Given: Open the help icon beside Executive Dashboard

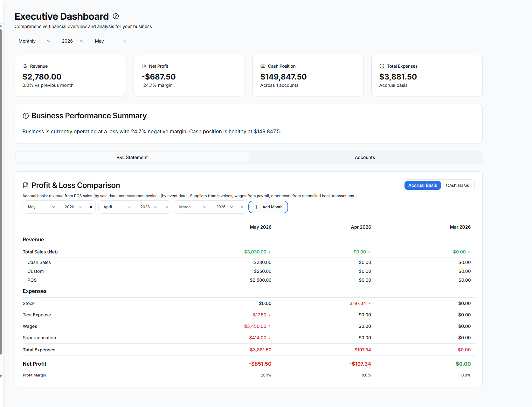Looking at the screenshot, I should tap(116, 16).
